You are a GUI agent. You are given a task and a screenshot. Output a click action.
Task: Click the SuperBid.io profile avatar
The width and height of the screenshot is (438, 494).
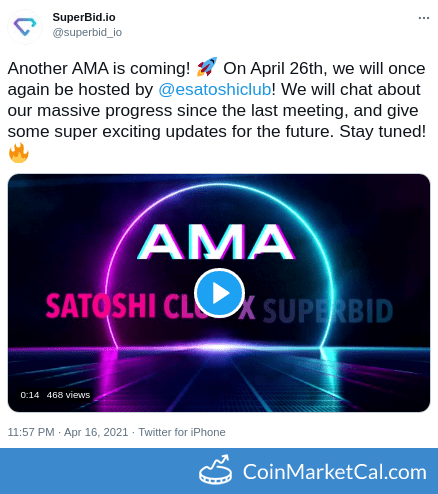[x=25, y=27]
